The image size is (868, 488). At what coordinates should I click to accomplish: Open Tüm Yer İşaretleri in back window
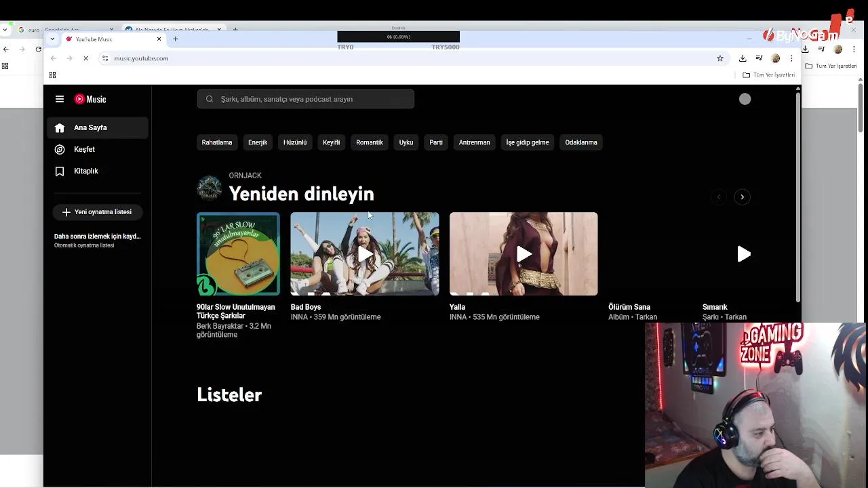[831, 66]
